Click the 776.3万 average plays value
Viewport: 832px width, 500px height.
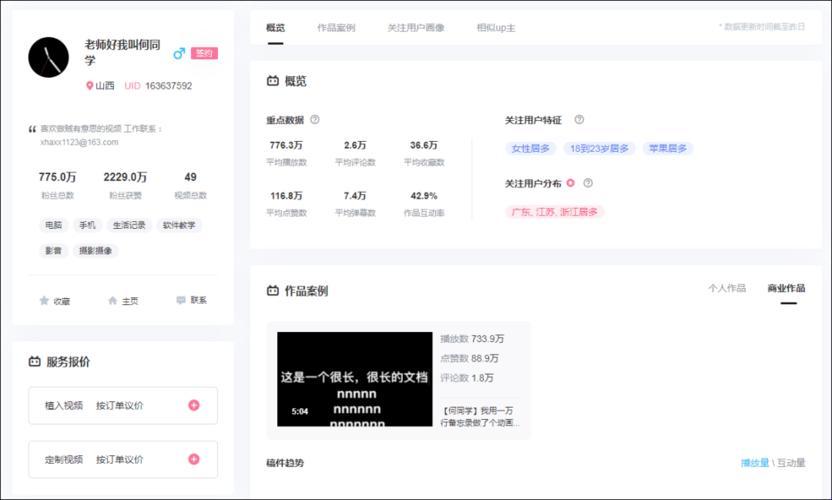click(286, 145)
